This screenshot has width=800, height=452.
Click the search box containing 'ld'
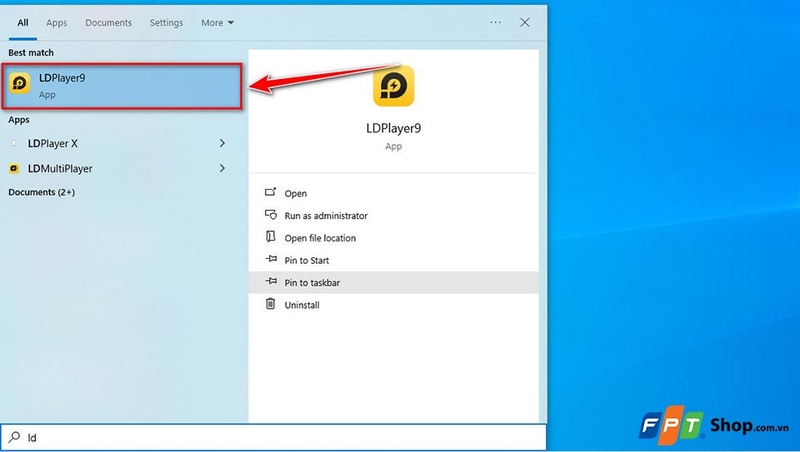click(273, 437)
